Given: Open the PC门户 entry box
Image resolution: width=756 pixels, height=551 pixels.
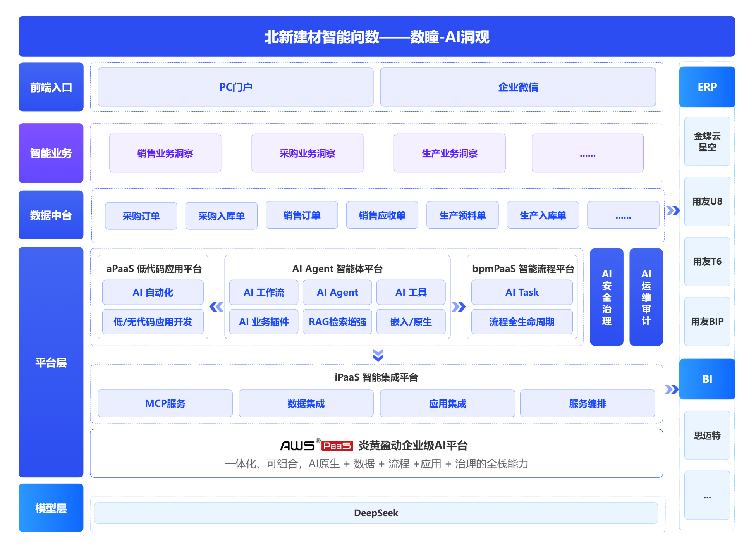Looking at the screenshot, I should pyautogui.click(x=235, y=87).
